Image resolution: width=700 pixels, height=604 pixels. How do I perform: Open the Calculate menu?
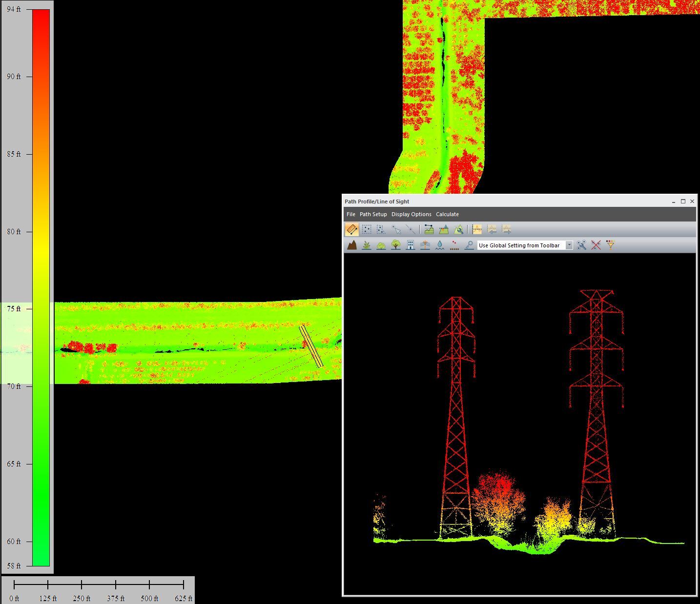coord(447,214)
